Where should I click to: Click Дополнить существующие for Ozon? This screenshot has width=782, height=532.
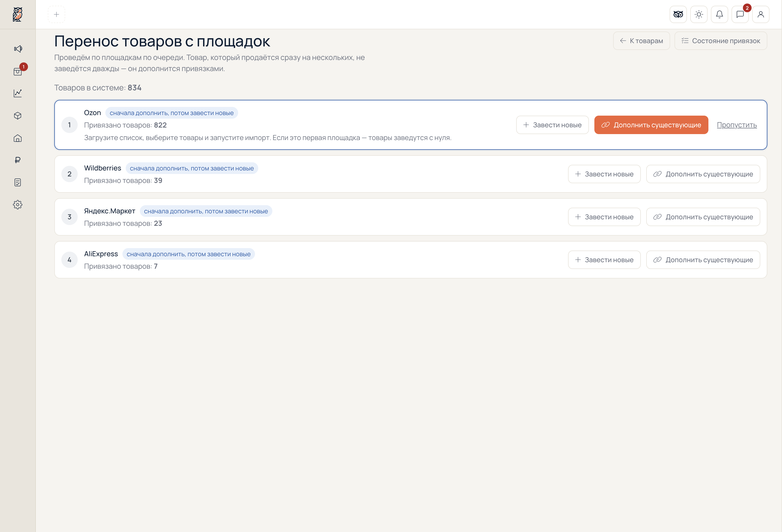651,125
